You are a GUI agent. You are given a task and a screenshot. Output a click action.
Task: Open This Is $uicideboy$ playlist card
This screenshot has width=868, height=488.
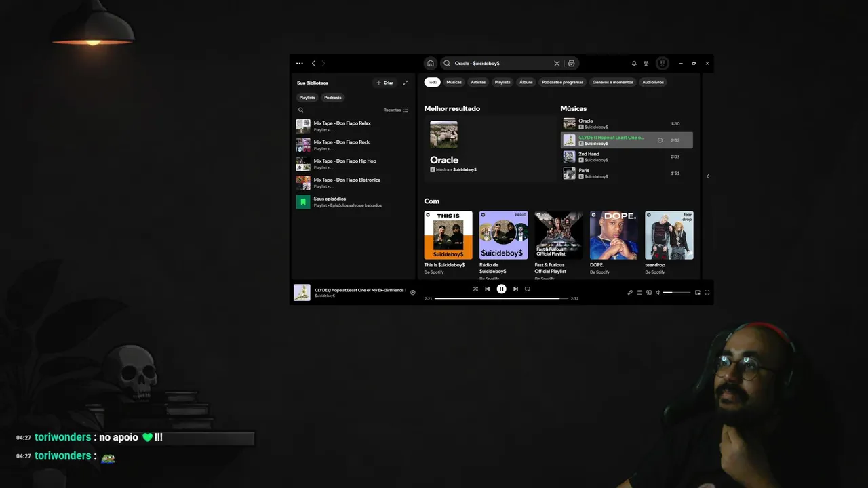[448, 243]
